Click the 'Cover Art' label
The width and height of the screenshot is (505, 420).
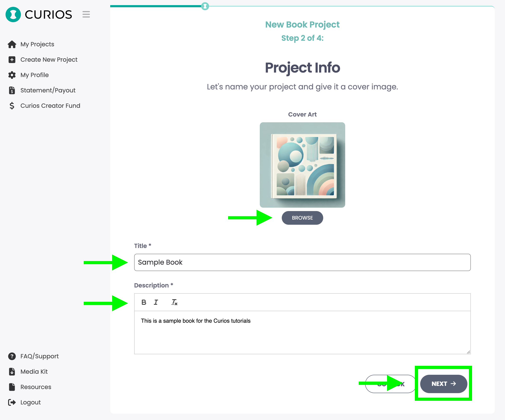[302, 114]
